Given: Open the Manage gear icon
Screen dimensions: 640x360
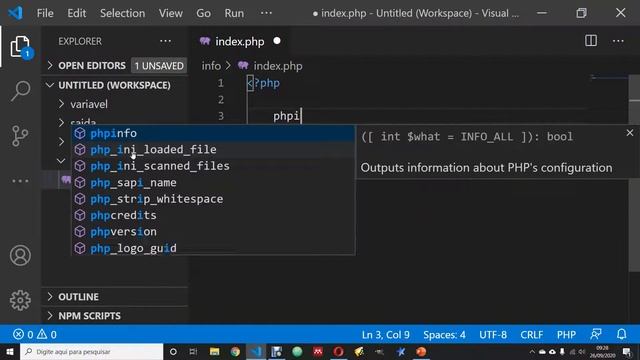Looking at the screenshot, I should 20,300.
